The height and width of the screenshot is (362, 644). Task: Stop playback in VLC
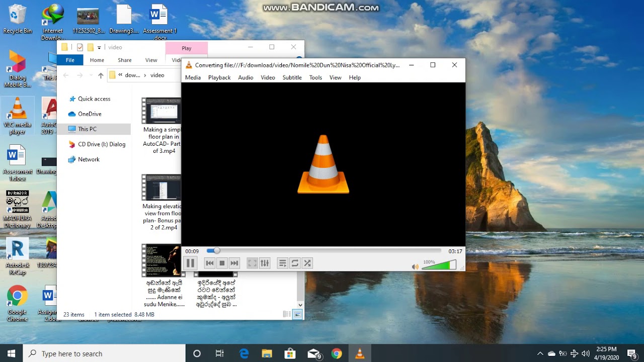pyautogui.click(x=222, y=263)
